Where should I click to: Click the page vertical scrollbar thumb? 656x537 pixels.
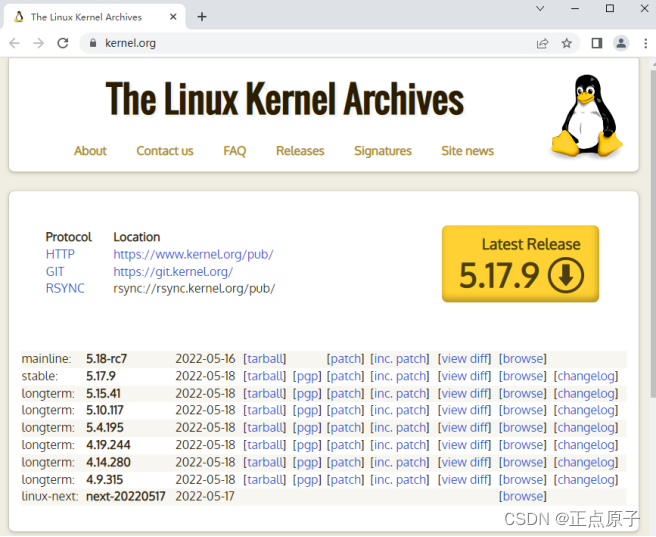point(653,232)
